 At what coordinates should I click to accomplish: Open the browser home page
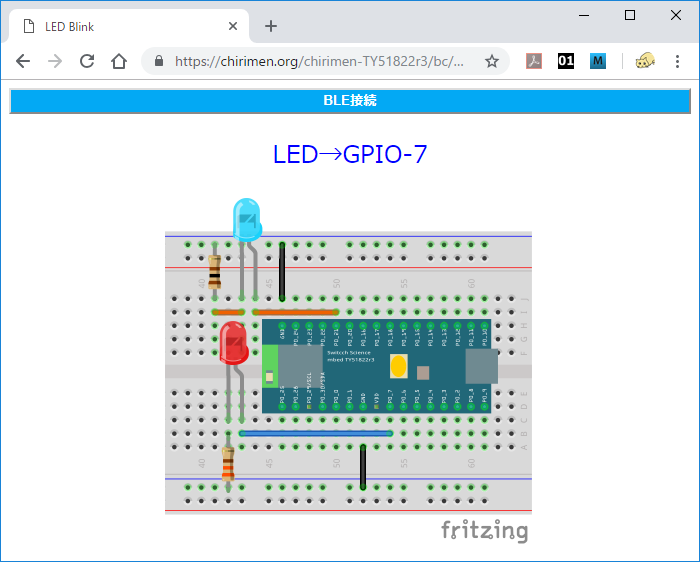(x=119, y=61)
